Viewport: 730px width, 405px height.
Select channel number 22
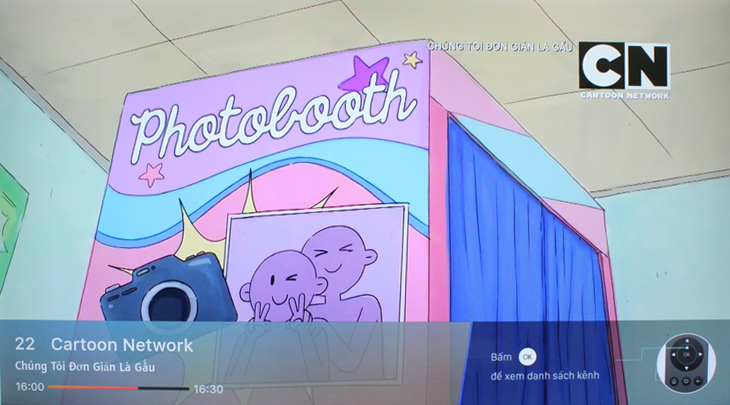point(25,344)
